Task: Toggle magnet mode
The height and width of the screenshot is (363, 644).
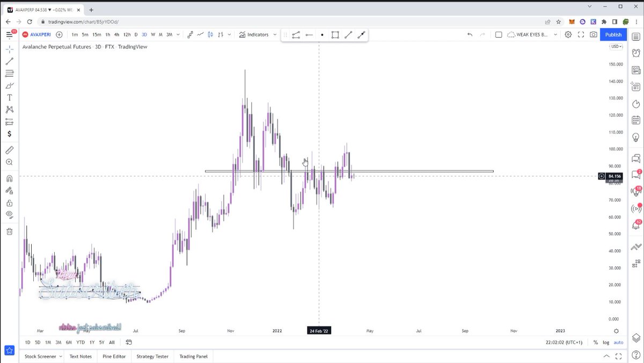Action: [x=9, y=179]
